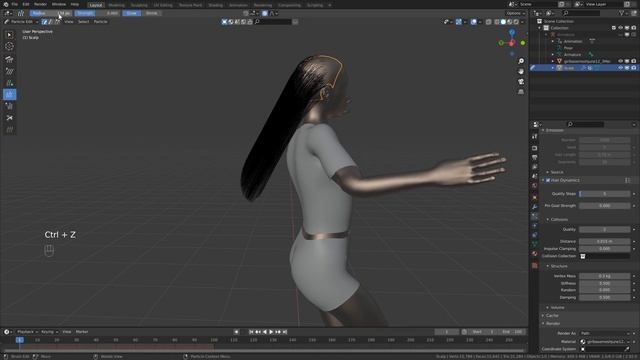Viewport: 640px width, 360px height.
Task: Switch to Point select mode
Action: click(51, 22)
